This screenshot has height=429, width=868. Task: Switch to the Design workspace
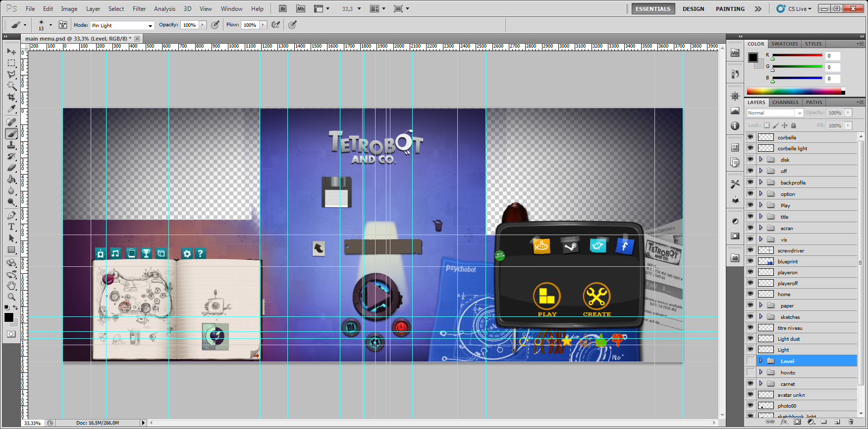pos(693,9)
